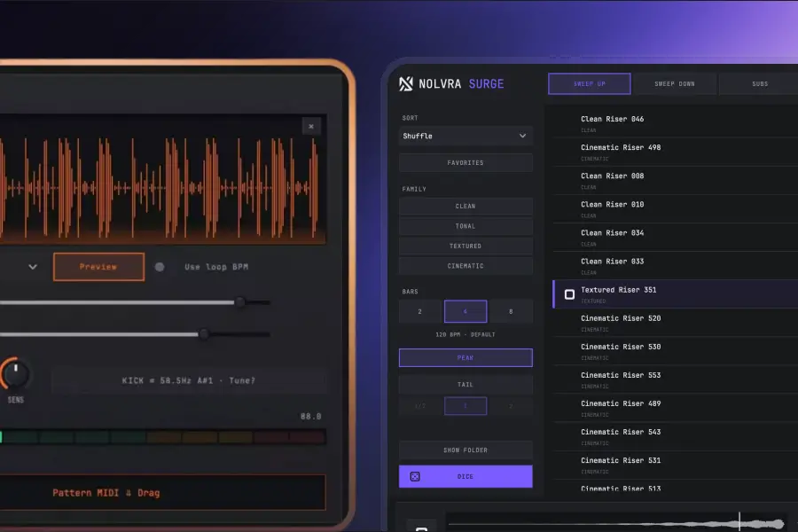Viewport: 798px width, 532px height.
Task: Select Clean Riser 008
Action: [x=675, y=180]
